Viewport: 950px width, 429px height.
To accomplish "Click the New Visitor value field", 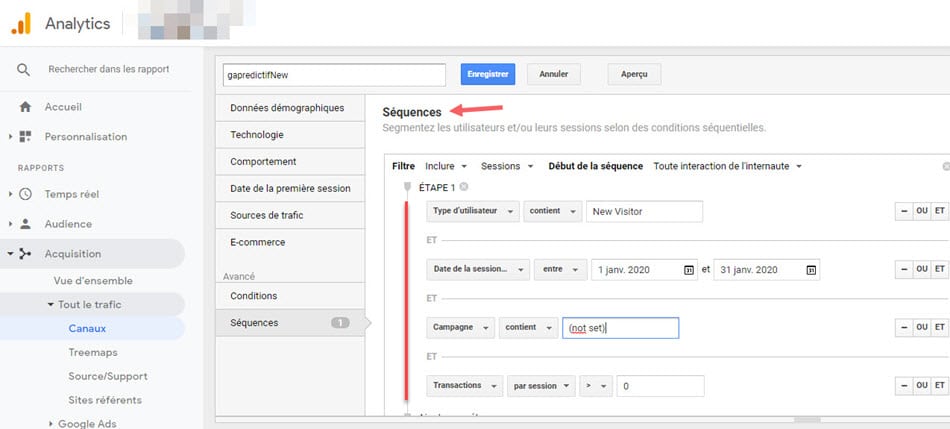I will tap(644, 211).
